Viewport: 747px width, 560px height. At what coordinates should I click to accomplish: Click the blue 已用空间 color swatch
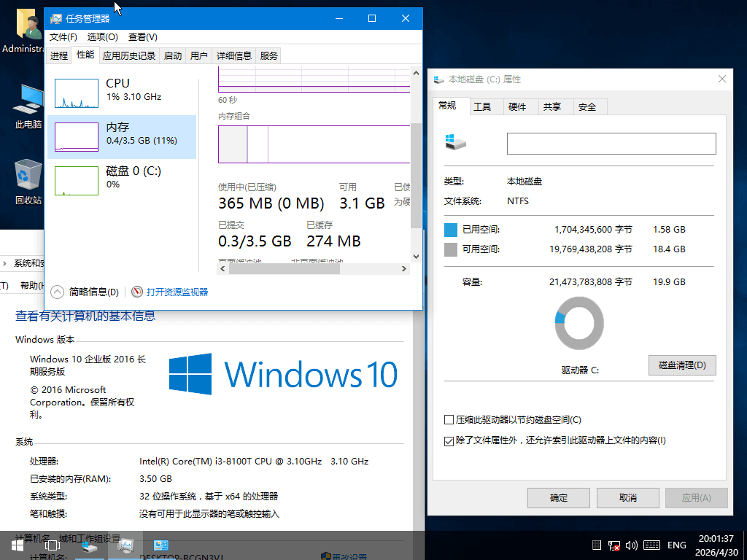click(451, 230)
